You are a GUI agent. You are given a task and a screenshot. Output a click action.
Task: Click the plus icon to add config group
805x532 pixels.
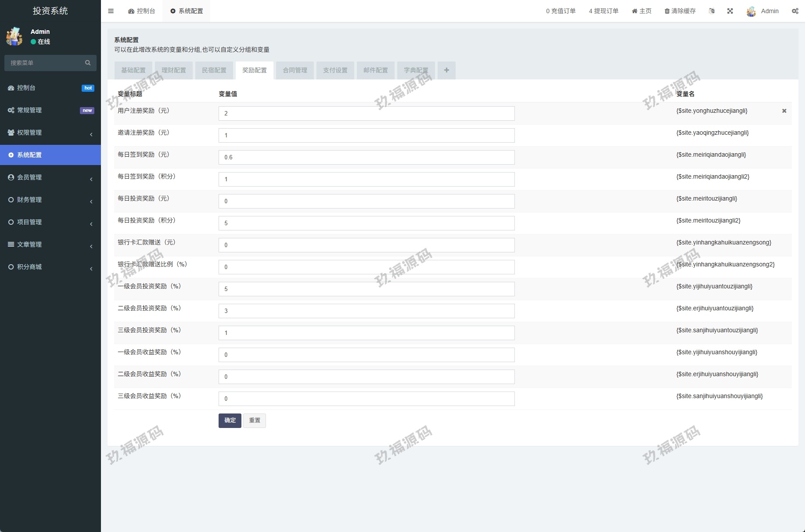446,70
